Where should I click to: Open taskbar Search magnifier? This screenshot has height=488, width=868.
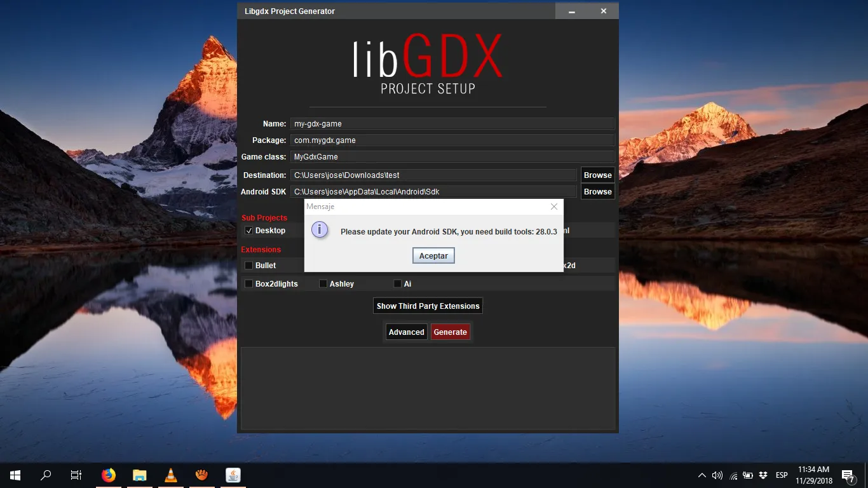click(x=46, y=475)
